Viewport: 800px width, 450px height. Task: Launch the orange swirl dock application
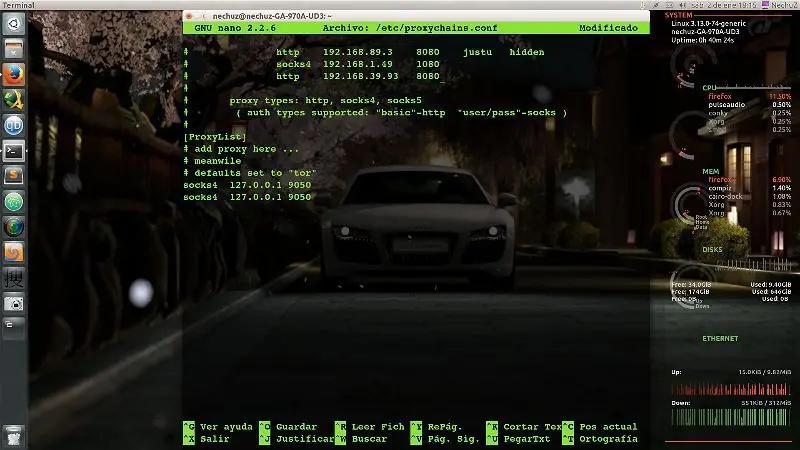[x=14, y=253]
